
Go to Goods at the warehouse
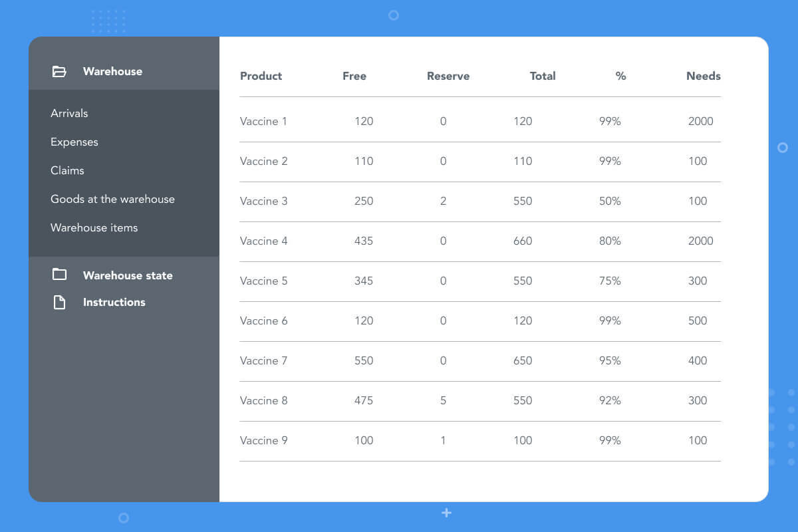click(x=112, y=199)
